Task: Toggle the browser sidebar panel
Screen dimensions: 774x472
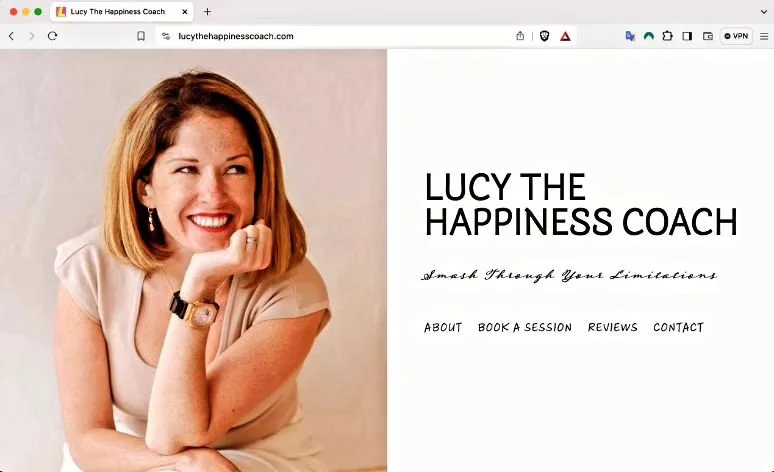Action: point(687,36)
